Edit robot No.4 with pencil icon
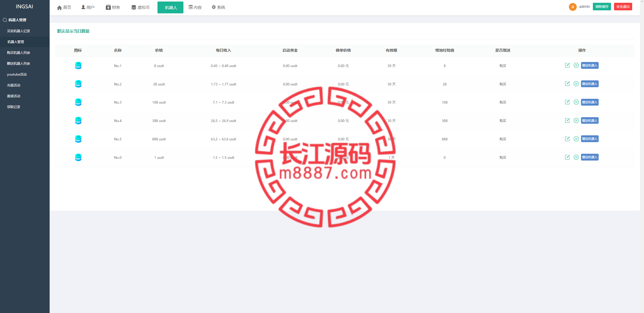644x313 pixels. (x=567, y=120)
